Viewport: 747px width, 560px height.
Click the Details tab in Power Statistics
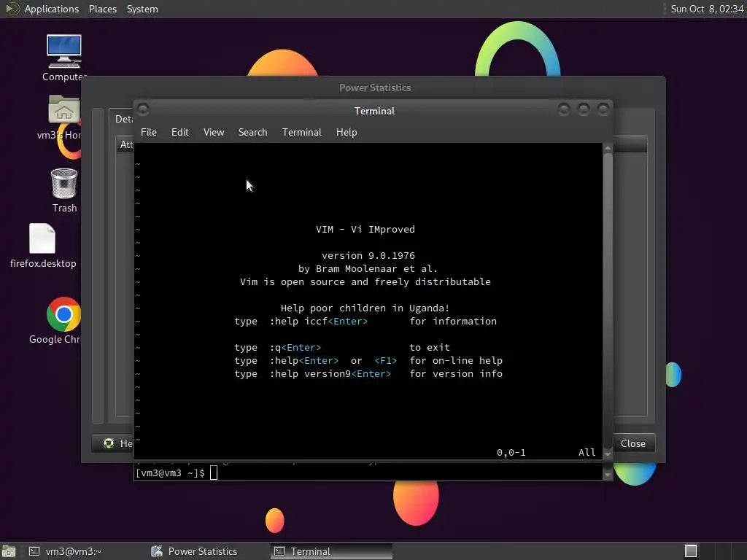click(x=123, y=119)
